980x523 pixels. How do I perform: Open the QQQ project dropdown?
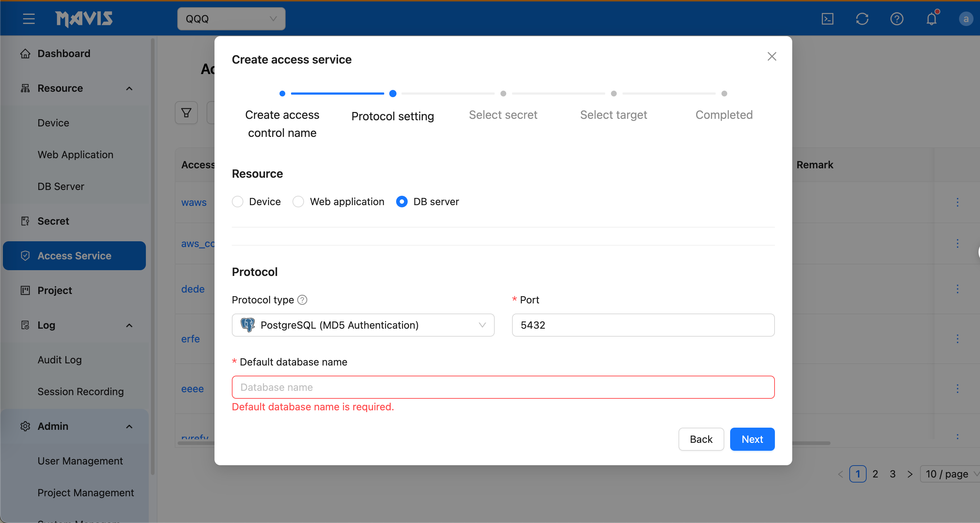[231, 19]
